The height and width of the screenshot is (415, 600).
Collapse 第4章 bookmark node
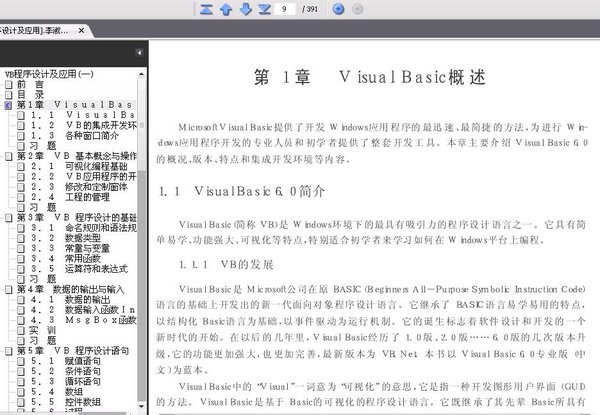pos(8,290)
